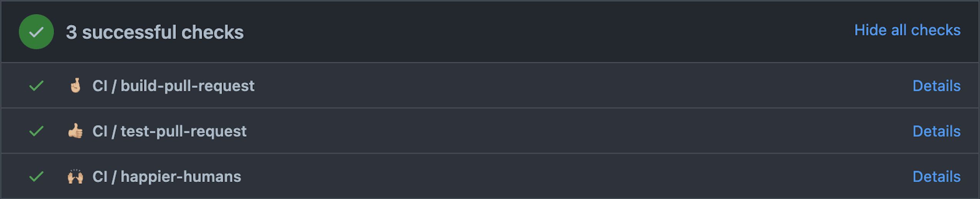The width and height of the screenshot is (980, 199).
Task: Open Details for CI / build-pull-request
Action: [x=936, y=86]
